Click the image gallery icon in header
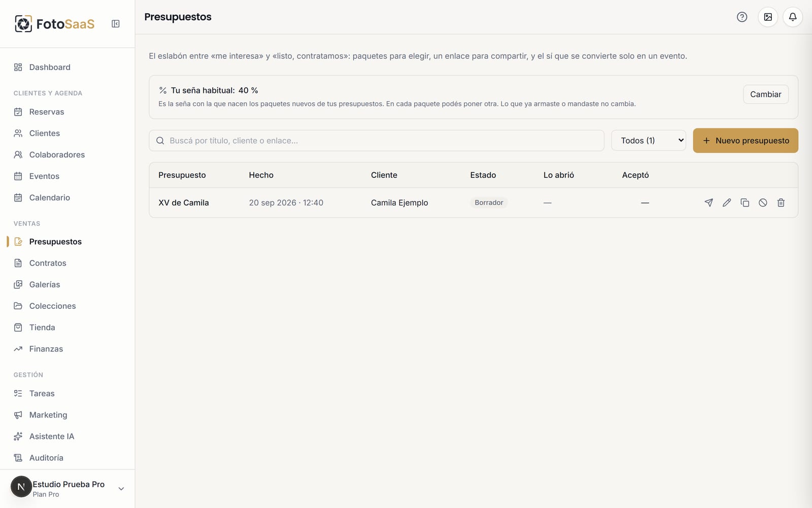This screenshot has width=812, height=508. [x=768, y=17]
